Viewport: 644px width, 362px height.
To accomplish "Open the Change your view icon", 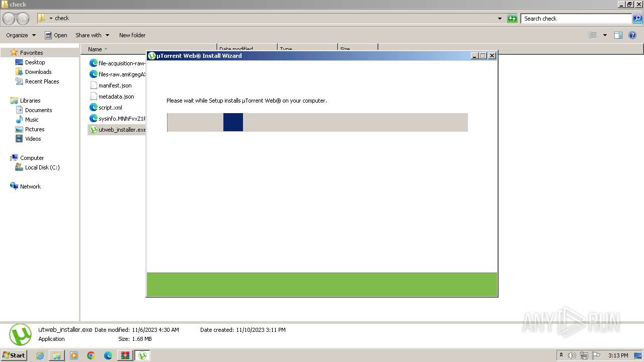I will coord(593,35).
